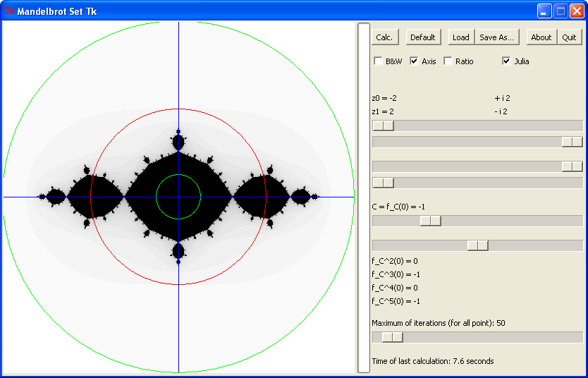Click the Calc. button
Viewport: 588px width, 378px height.
click(384, 37)
